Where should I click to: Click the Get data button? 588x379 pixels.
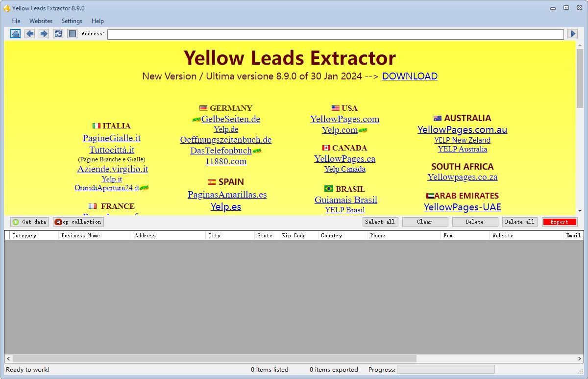pos(29,222)
